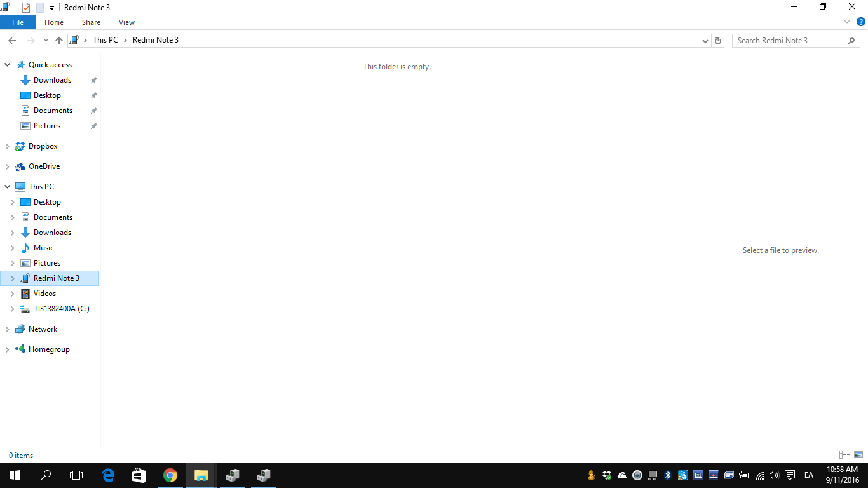Open Downloads under Quick access
The image size is (868, 488).
[52, 80]
